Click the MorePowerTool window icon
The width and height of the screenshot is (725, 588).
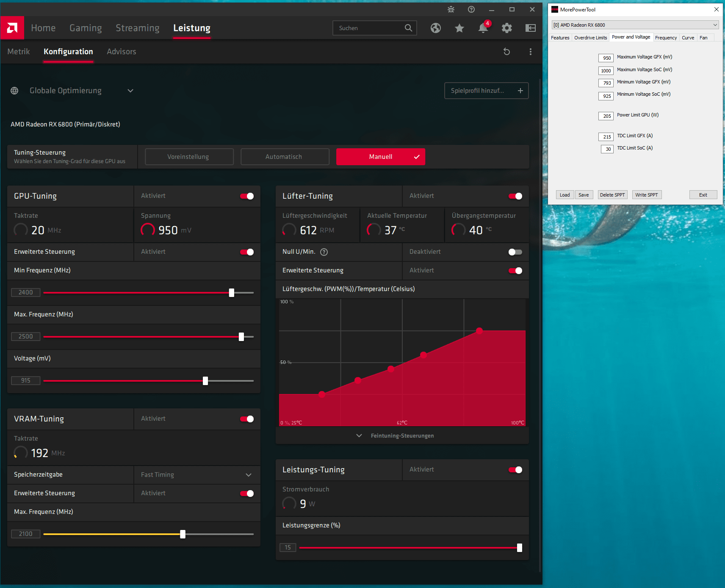point(555,9)
